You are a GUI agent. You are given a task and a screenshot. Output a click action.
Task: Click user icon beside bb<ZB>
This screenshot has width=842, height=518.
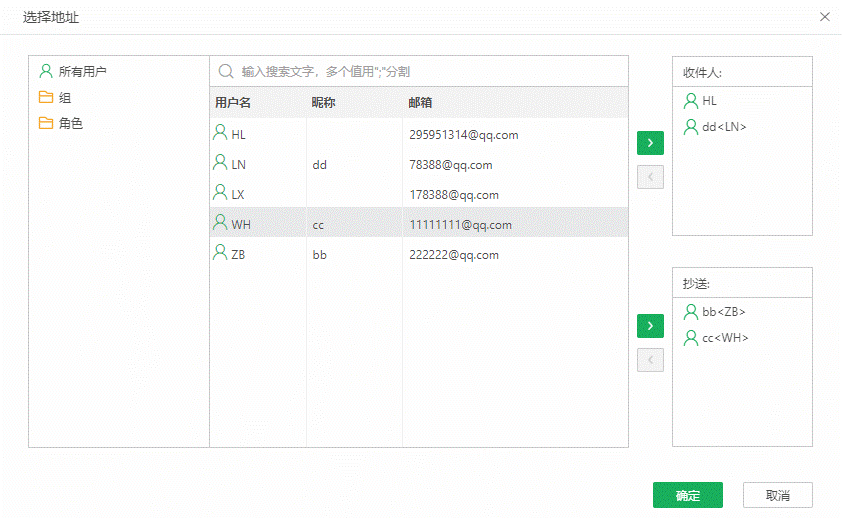tap(691, 311)
